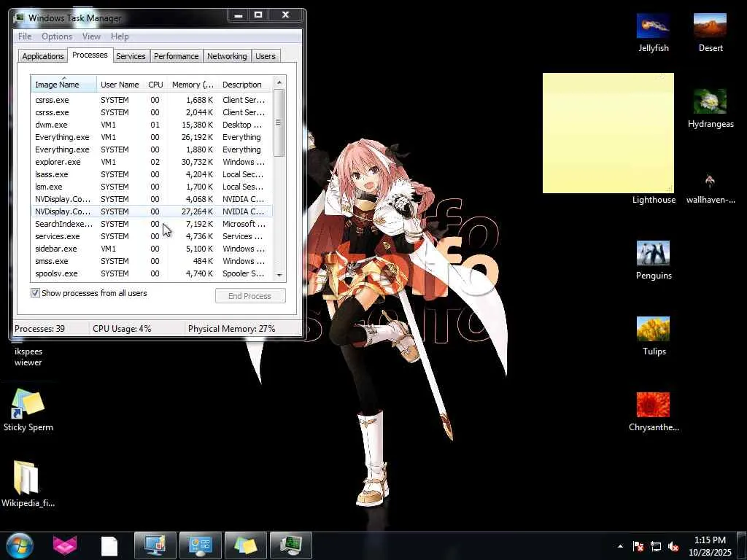Select the Everything.exe row owned by VM1

pos(152,137)
